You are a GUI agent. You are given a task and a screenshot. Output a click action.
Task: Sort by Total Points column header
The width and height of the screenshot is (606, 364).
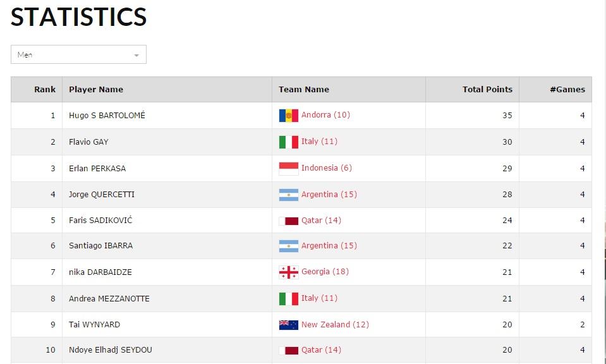[x=487, y=89]
